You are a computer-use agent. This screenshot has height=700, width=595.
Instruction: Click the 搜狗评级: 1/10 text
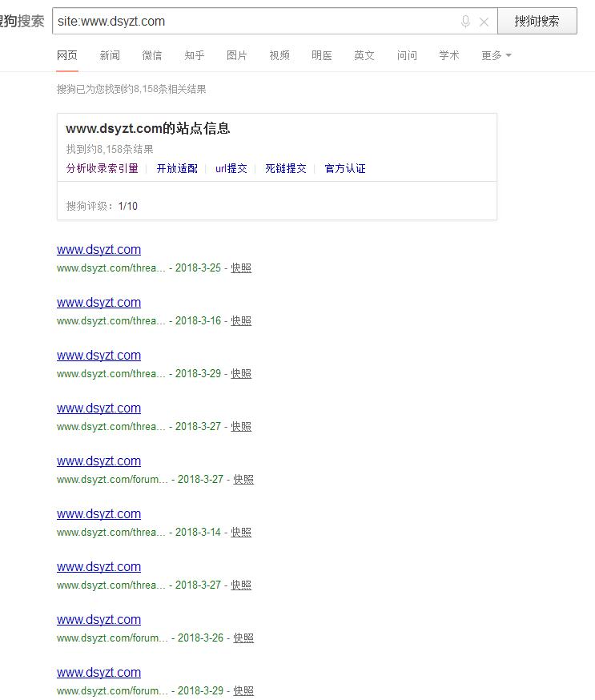tap(102, 206)
